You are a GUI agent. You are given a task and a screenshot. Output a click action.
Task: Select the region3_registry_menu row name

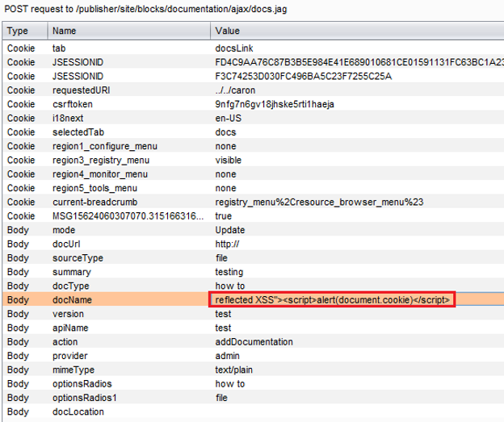101,161
